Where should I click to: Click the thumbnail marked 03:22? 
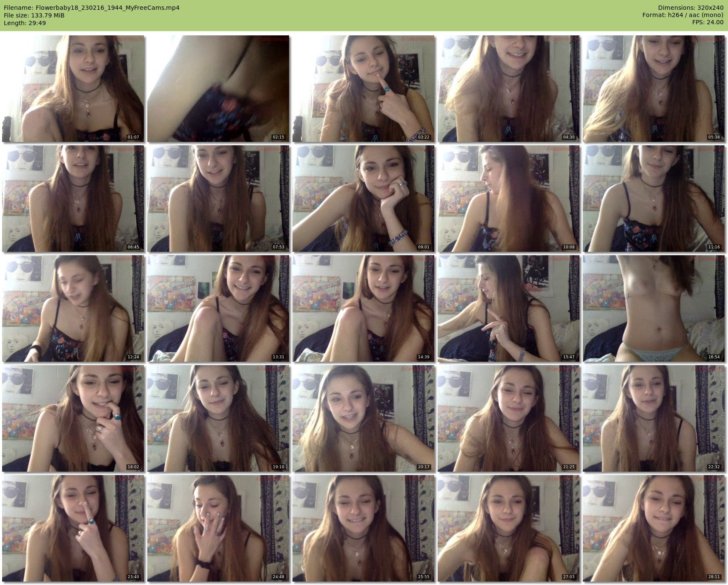click(364, 89)
